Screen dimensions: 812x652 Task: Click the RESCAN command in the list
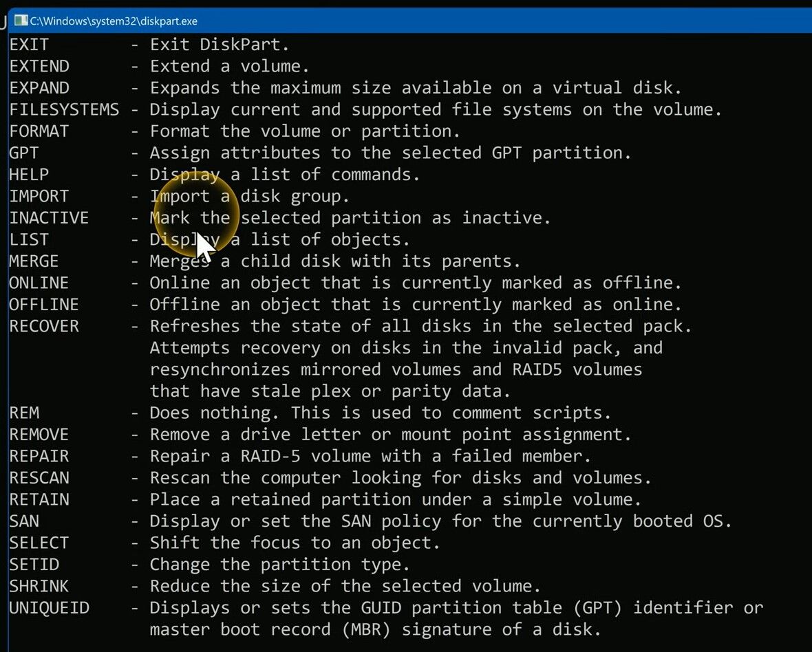(x=39, y=478)
